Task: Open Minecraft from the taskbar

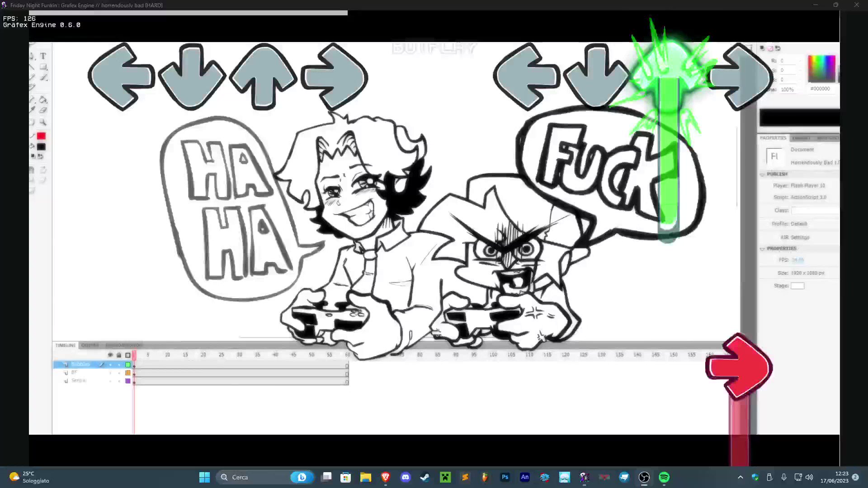Action: click(445, 477)
